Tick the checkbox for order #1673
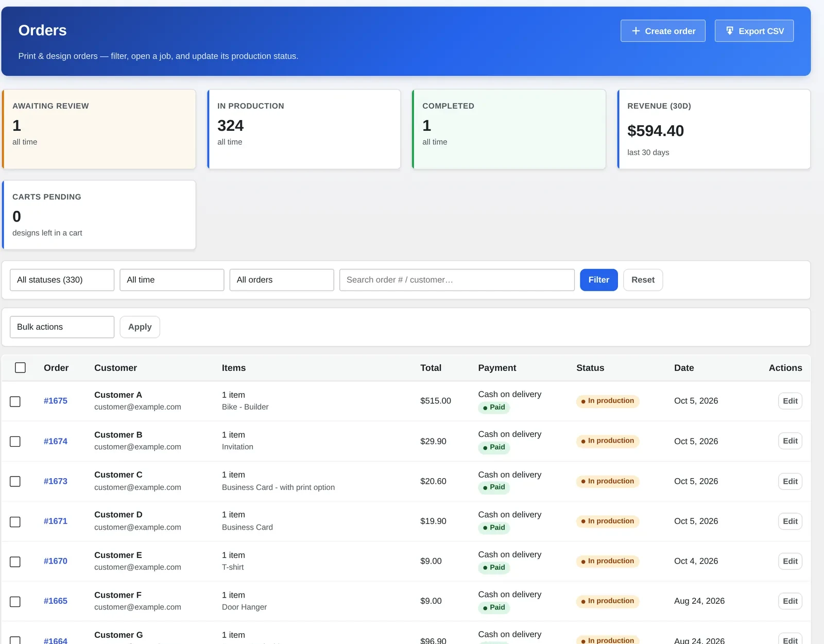This screenshot has width=824, height=644. [15, 481]
